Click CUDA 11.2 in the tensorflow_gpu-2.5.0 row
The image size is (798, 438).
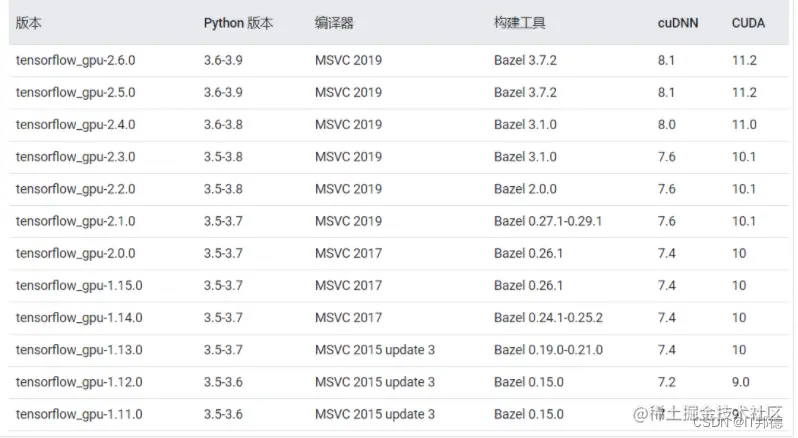point(744,93)
